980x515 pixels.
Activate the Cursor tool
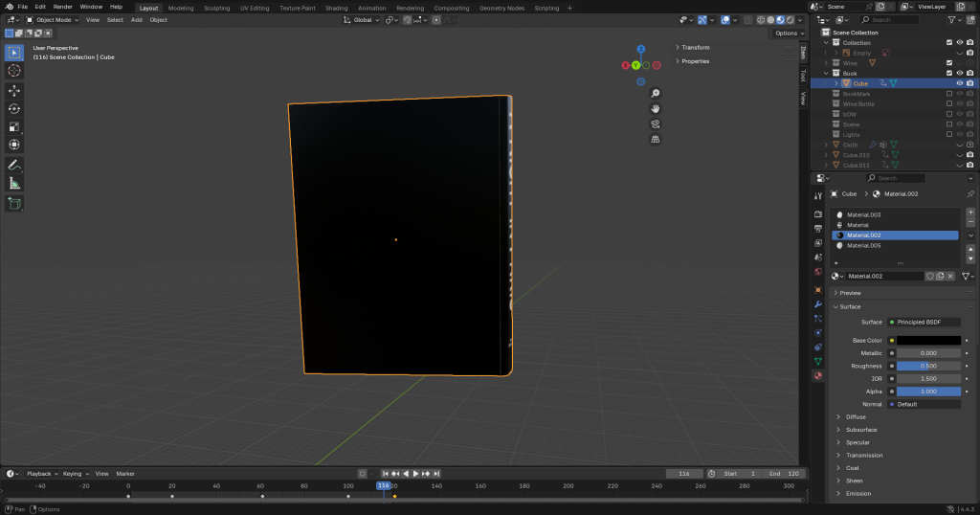pos(14,70)
